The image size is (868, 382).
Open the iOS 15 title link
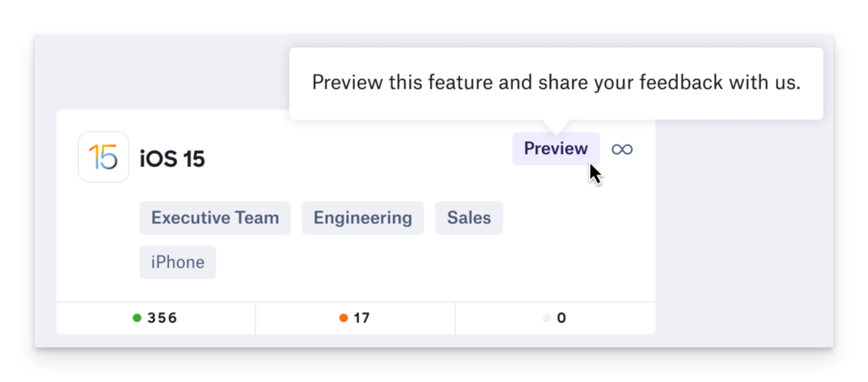172,159
